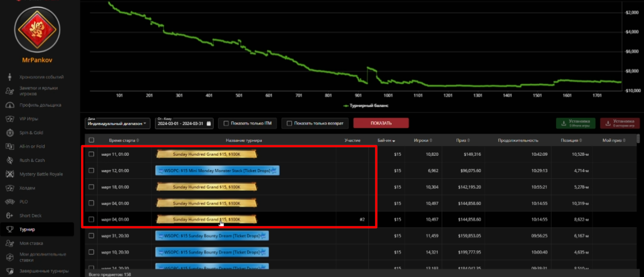Click the sort arrow beside Бай-ин
This screenshot has width=644, height=277.
[395, 141]
